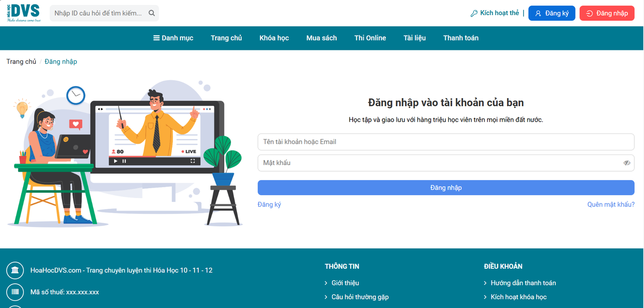Click the hamburger icon beside Danh mục
The height and width of the screenshot is (308, 644).
156,38
